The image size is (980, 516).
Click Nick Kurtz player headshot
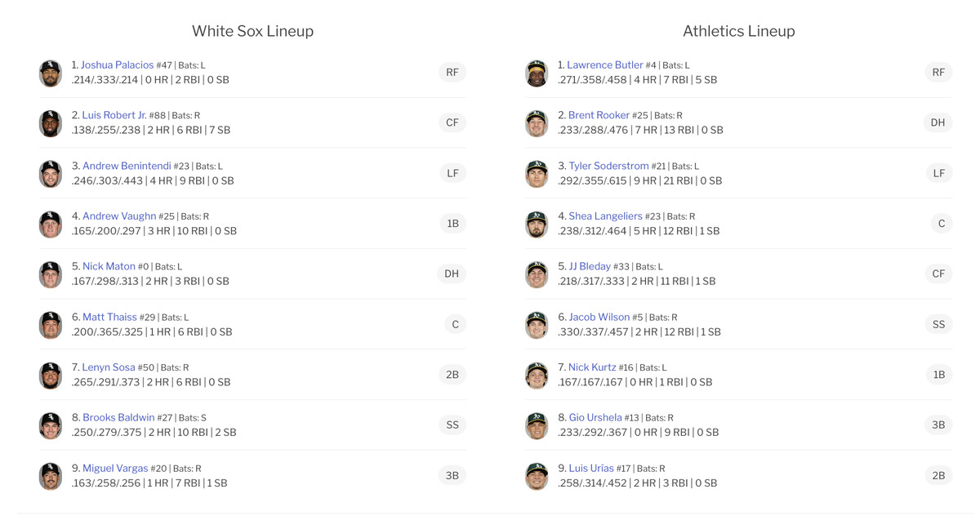coord(537,375)
